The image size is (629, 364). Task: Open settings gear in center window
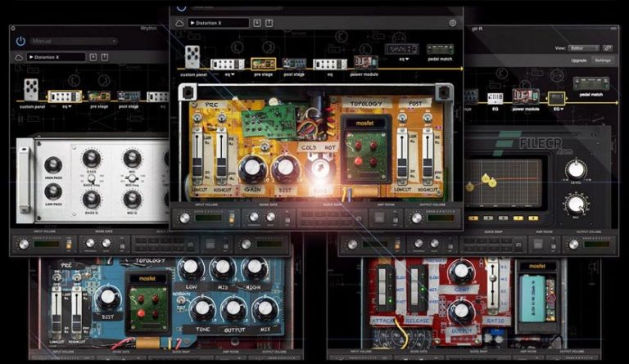pos(452,23)
